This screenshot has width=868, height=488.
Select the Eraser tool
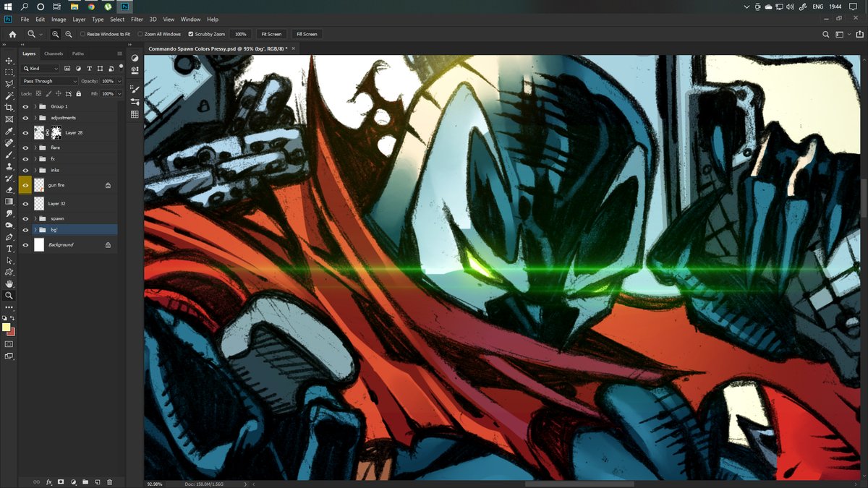pyautogui.click(x=9, y=189)
